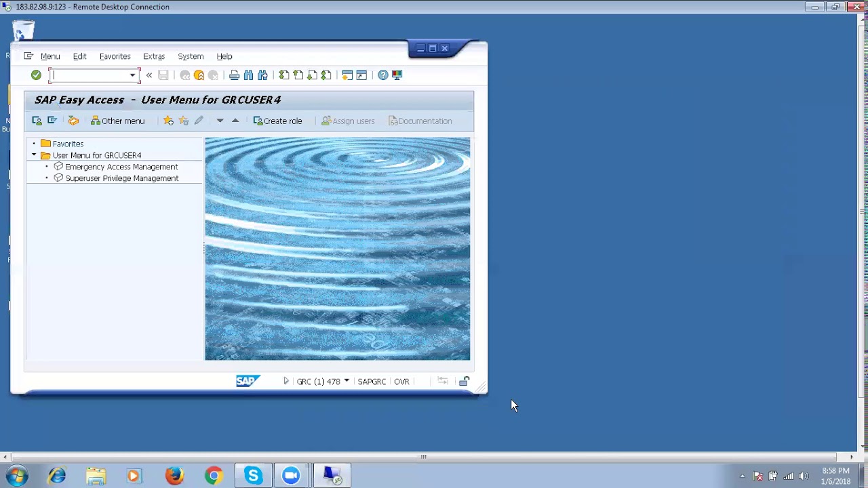Open the Help menu
Screen dimensions: 868x488
click(224, 56)
